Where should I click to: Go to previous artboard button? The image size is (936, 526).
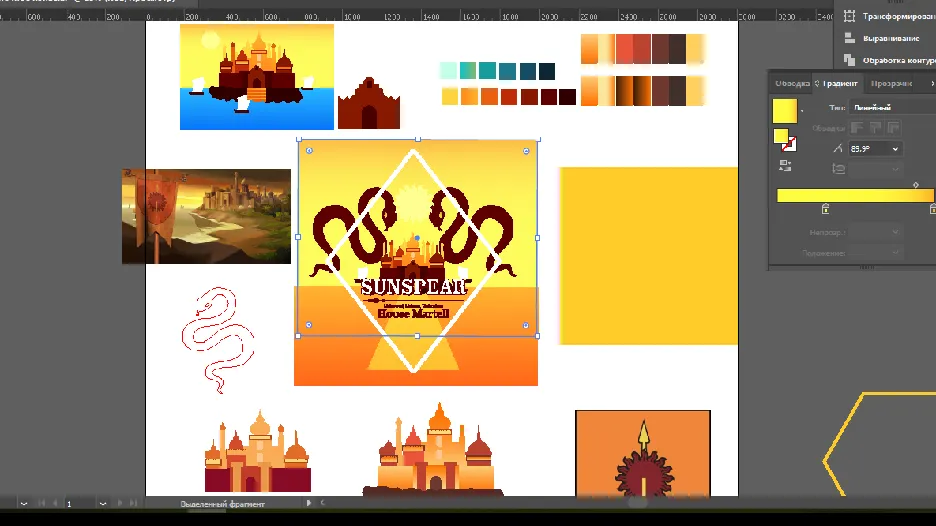click(55, 503)
